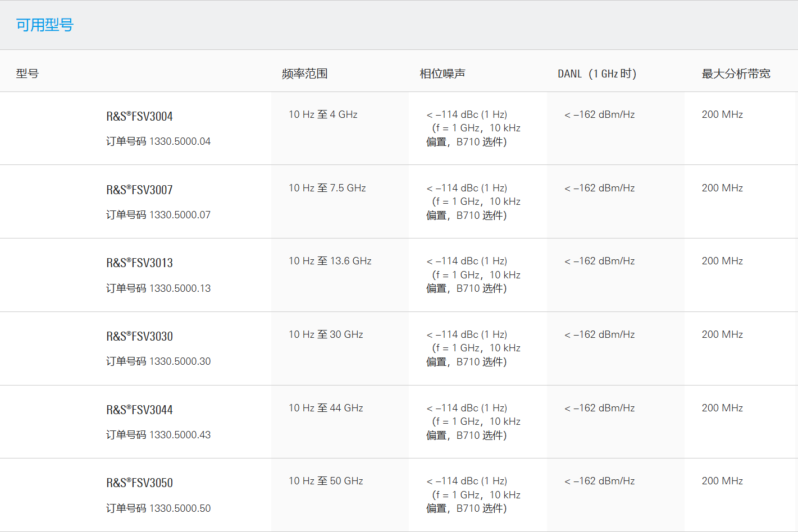Open the R&S FSV3044 model entry
Viewport: 798px width, 532px height.
pyautogui.click(x=139, y=410)
